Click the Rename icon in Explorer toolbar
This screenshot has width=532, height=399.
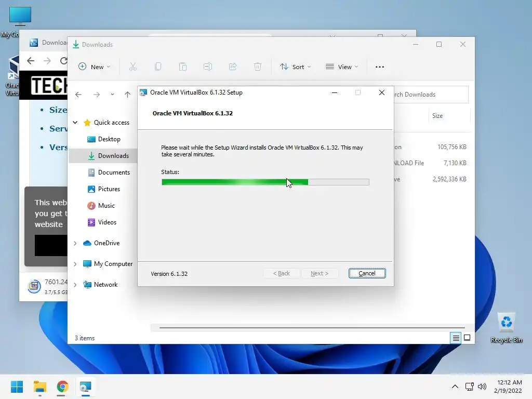point(208,67)
